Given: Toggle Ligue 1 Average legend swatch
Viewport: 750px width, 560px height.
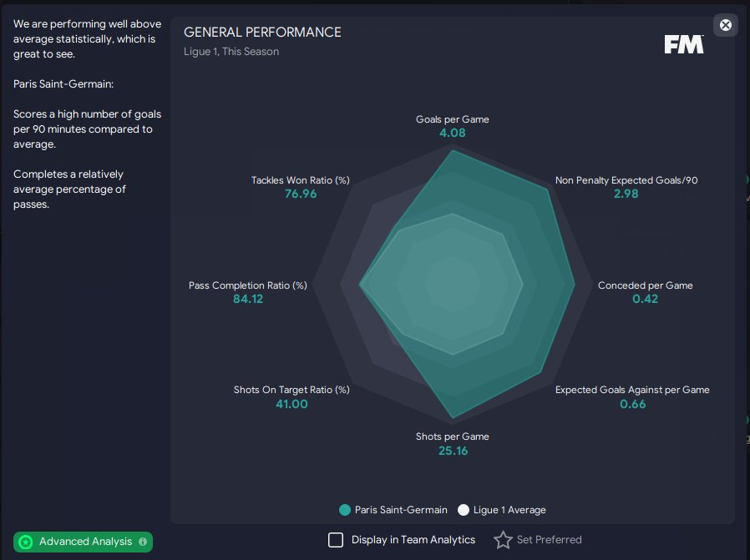Looking at the screenshot, I should [463, 510].
